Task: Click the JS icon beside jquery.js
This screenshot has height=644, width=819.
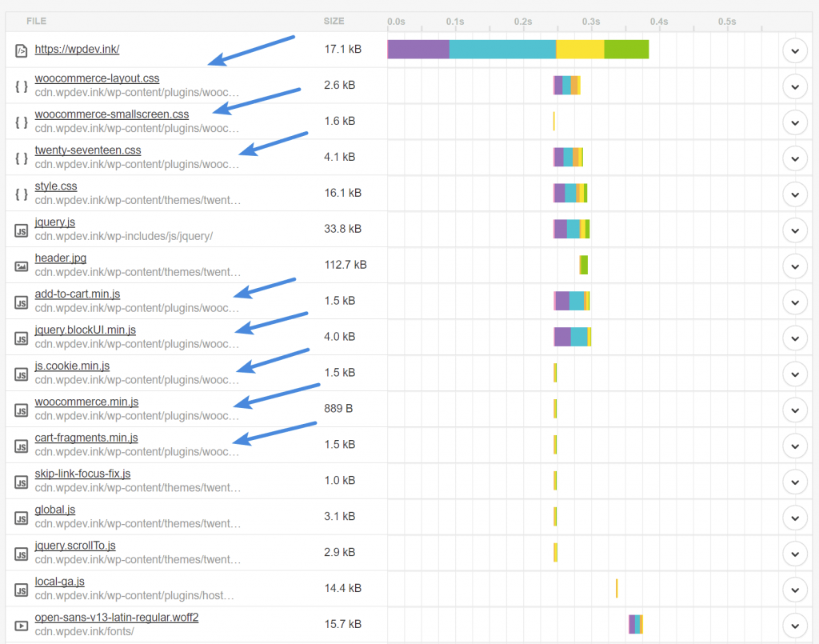Action: [22, 230]
